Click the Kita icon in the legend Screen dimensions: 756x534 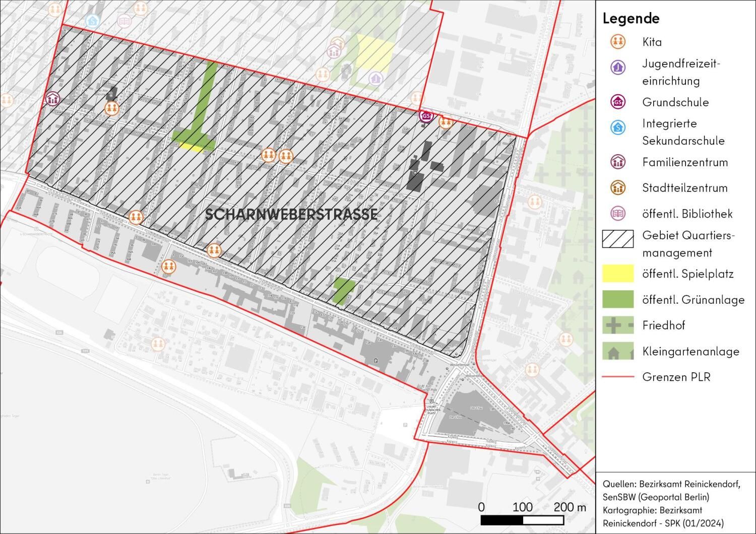pyautogui.click(x=618, y=42)
